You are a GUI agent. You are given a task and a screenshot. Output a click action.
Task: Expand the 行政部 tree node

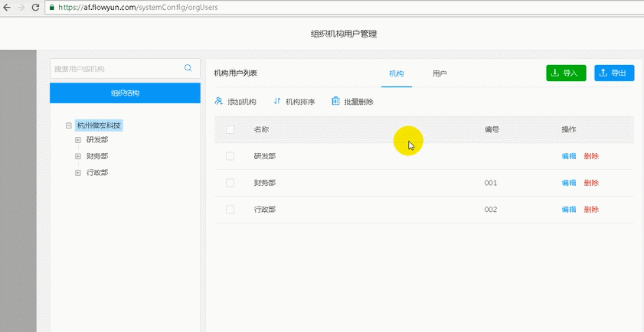tap(78, 173)
